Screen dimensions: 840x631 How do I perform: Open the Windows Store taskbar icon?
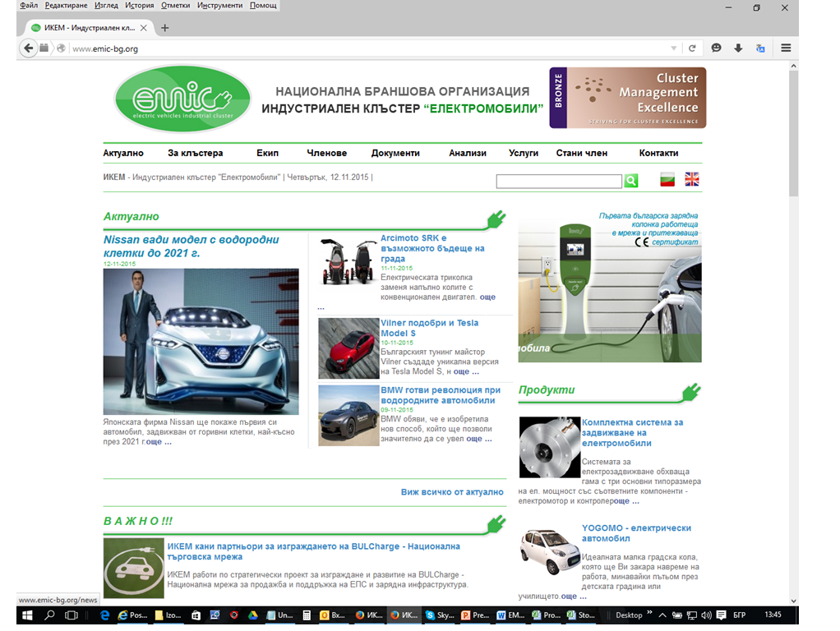coord(196,615)
